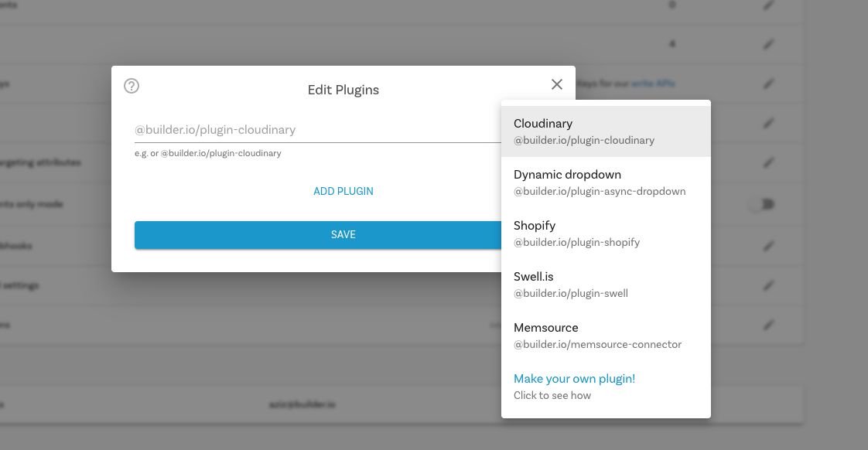Toggle the switch in the background settings list

pos(762,204)
